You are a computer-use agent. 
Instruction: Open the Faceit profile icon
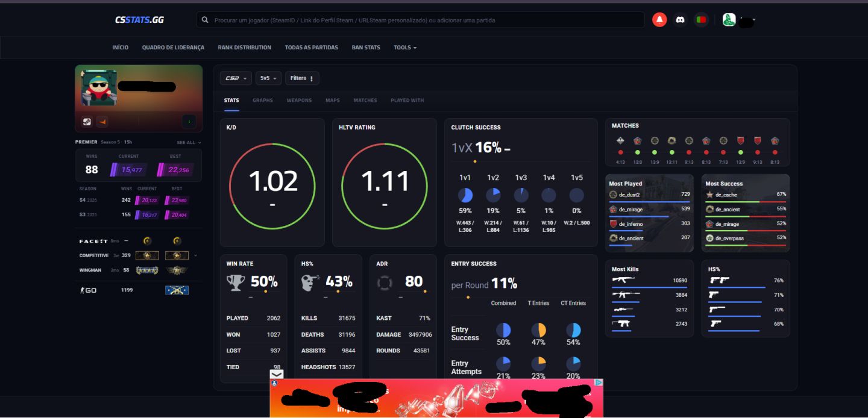click(x=102, y=122)
